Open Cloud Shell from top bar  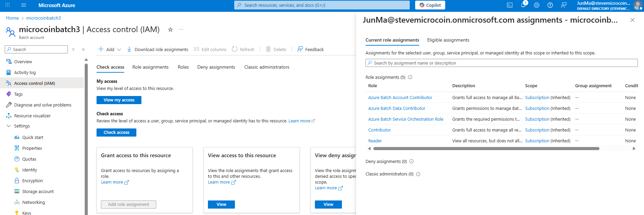coord(510,5)
